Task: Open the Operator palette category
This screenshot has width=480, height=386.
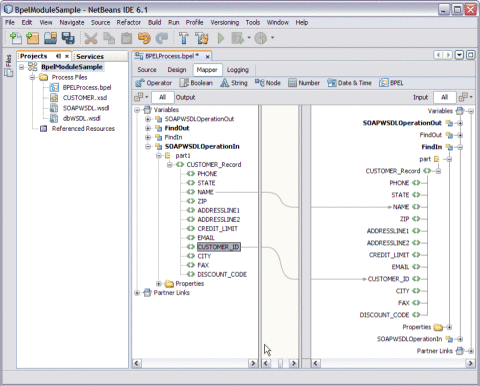Action: 154,83
